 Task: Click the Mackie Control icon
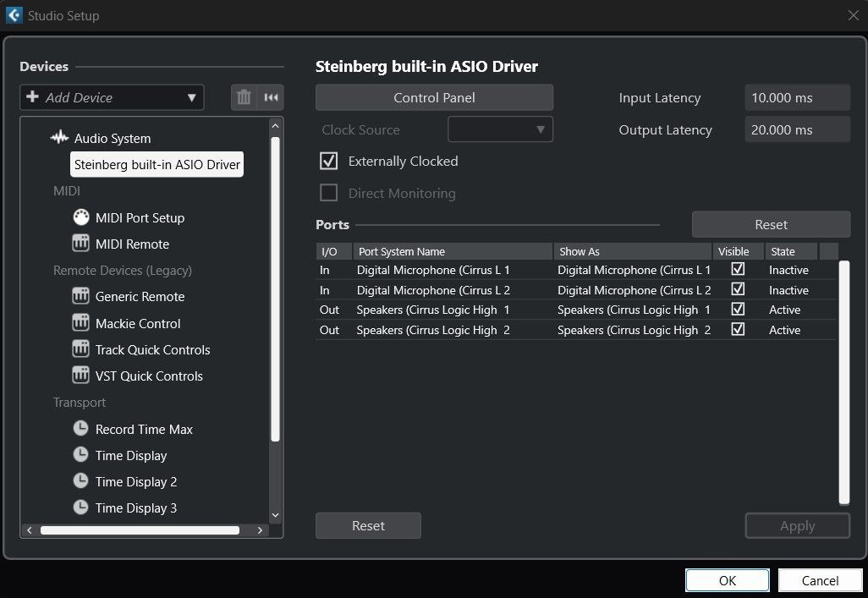pos(81,322)
